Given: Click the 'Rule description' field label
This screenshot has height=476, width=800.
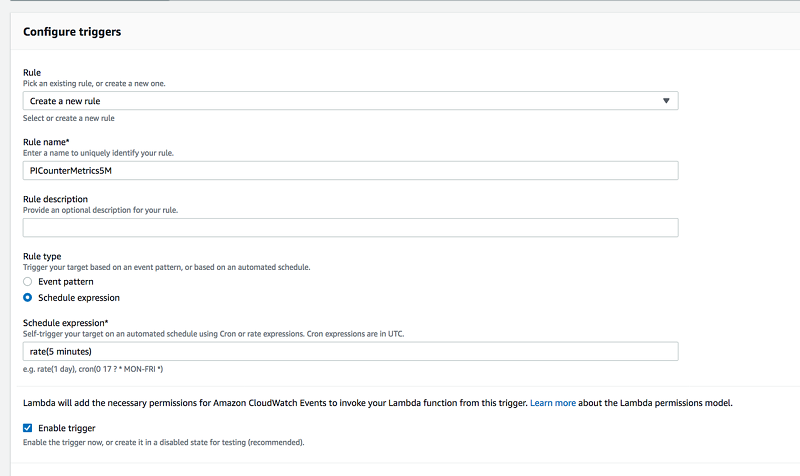Looking at the screenshot, I should pos(56,199).
